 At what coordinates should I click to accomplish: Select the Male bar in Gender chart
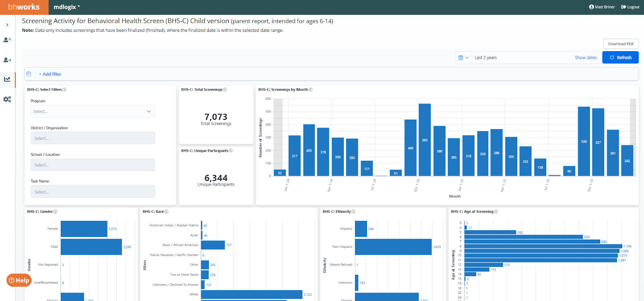coord(91,247)
